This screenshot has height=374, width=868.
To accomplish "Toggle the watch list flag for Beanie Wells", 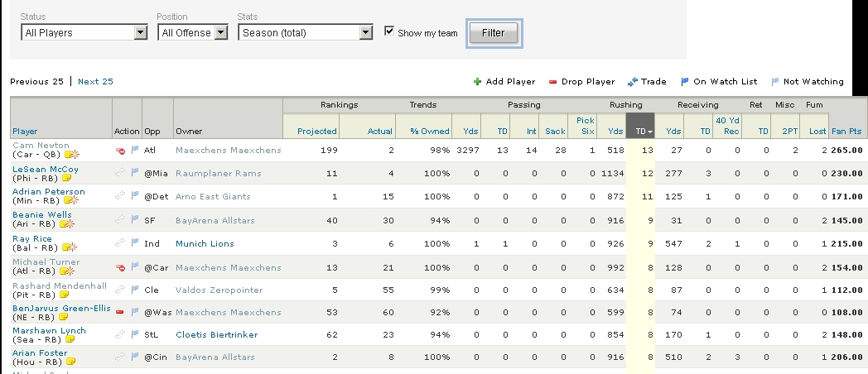I will pyautogui.click(x=135, y=220).
